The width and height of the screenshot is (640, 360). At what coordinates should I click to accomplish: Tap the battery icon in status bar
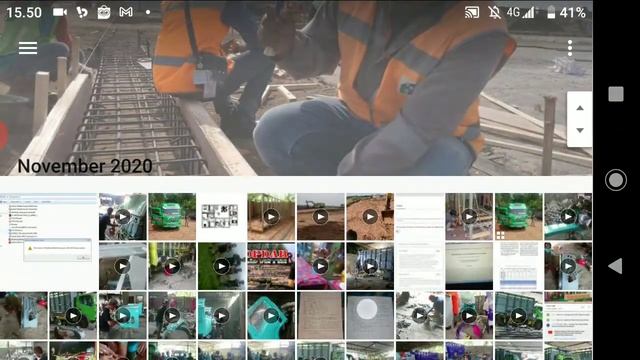pos(551,13)
